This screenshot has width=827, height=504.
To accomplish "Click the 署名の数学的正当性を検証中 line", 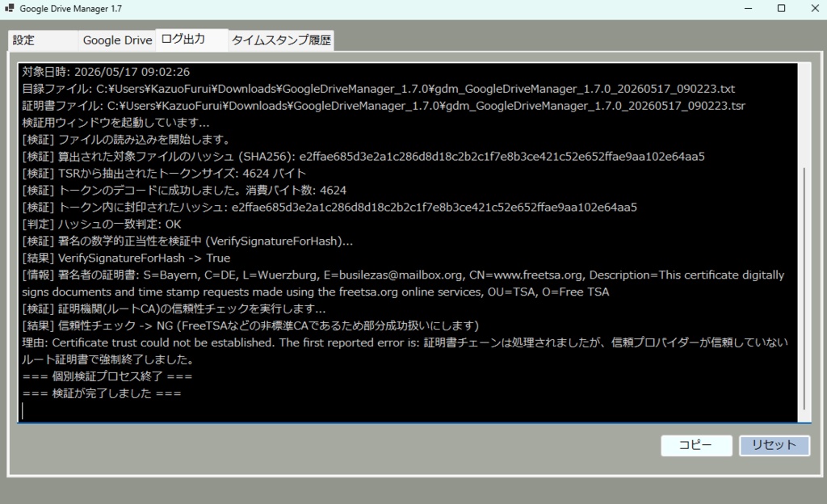I will point(187,241).
